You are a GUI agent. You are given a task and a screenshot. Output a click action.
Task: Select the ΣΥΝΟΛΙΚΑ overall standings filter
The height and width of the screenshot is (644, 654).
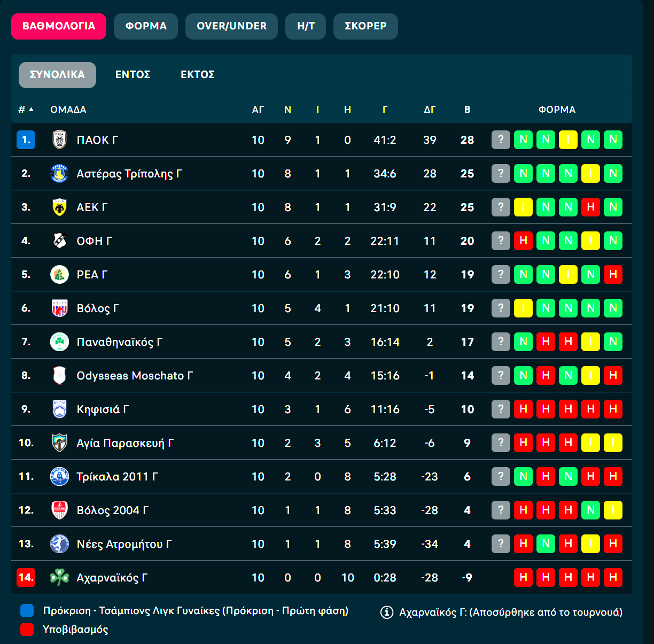(57, 75)
